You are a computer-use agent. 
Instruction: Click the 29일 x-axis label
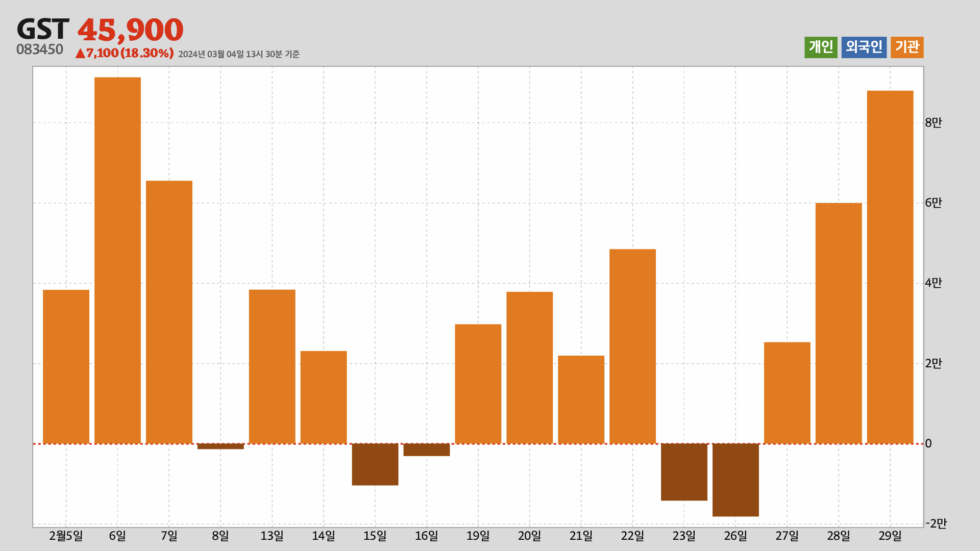890,536
